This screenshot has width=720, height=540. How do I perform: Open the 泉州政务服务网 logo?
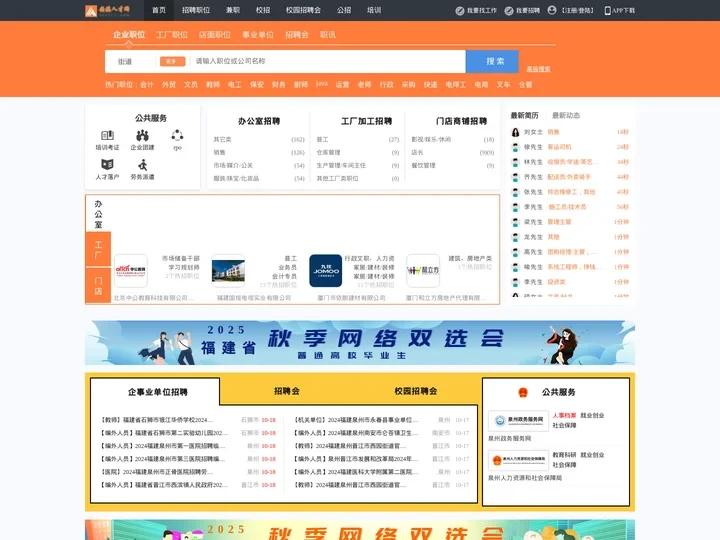click(x=518, y=420)
